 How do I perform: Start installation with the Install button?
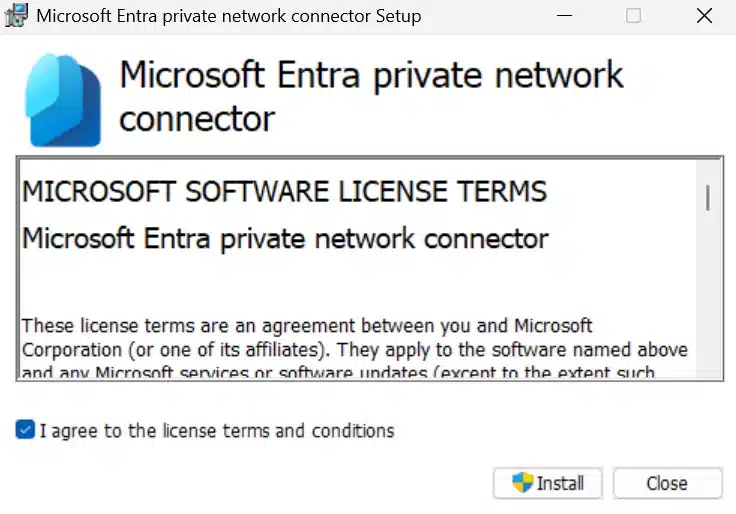(x=548, y=483)
